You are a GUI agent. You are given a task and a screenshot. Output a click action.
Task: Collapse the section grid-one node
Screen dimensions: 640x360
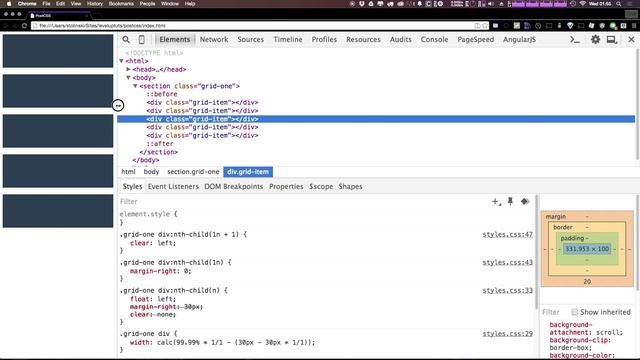[x=135, y=86]
